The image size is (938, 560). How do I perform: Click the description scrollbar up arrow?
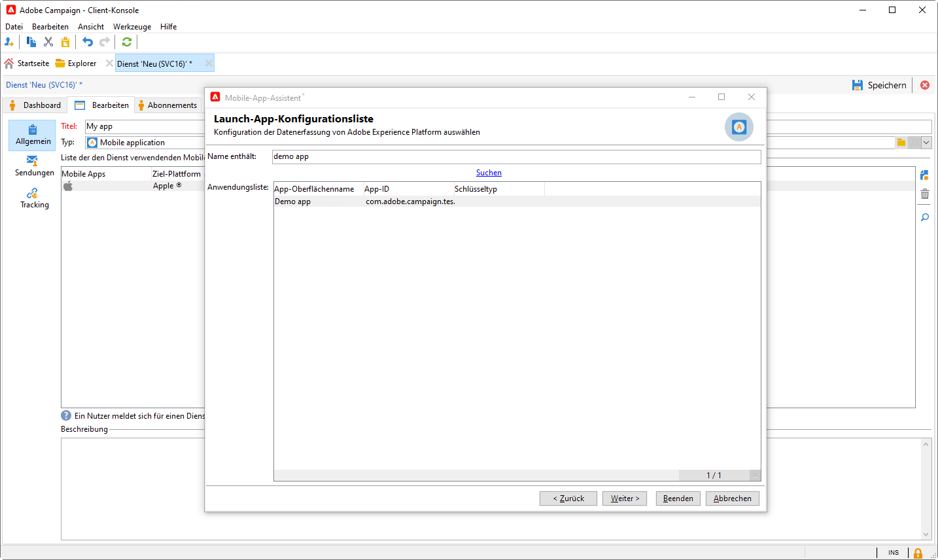pyautogui.click(x=926, y=444)
